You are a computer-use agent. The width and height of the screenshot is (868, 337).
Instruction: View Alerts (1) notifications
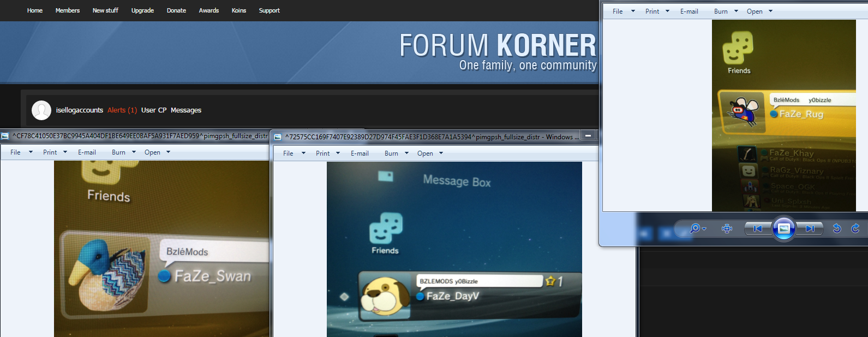122,110
